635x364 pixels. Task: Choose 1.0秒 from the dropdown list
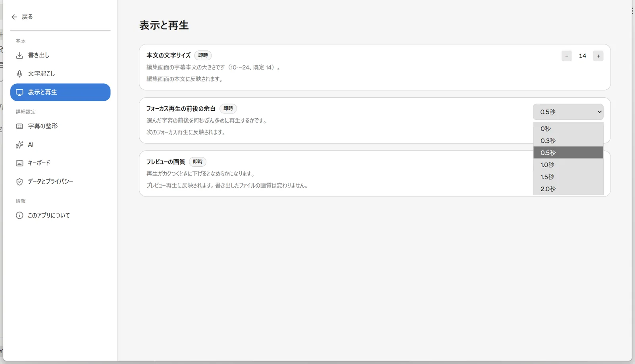tap(568, 165)
